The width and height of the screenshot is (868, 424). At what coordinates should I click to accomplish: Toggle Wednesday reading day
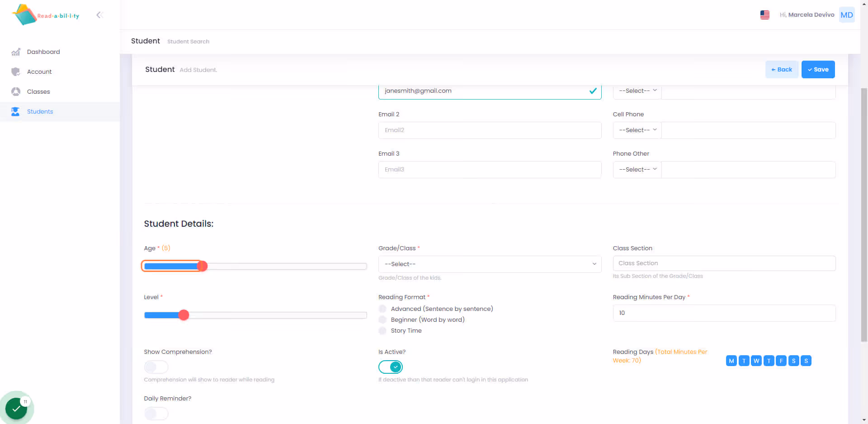(756, 361)
